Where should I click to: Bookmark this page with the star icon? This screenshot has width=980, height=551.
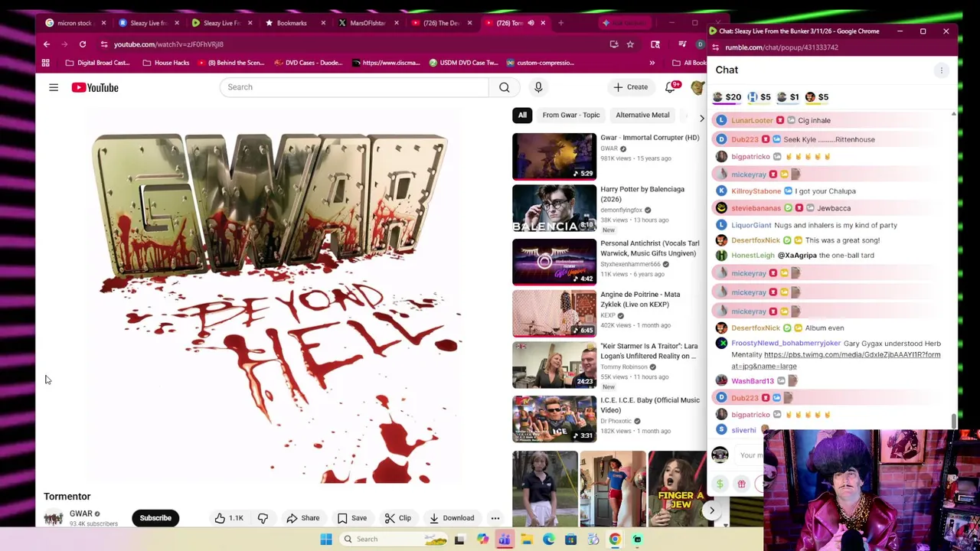point(630,44)
